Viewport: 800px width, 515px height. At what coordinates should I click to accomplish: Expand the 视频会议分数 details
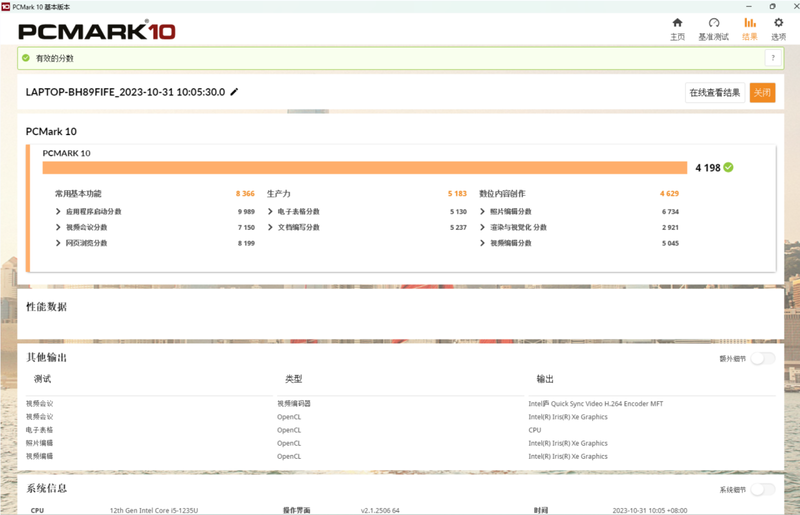click(x=59, y=227)
